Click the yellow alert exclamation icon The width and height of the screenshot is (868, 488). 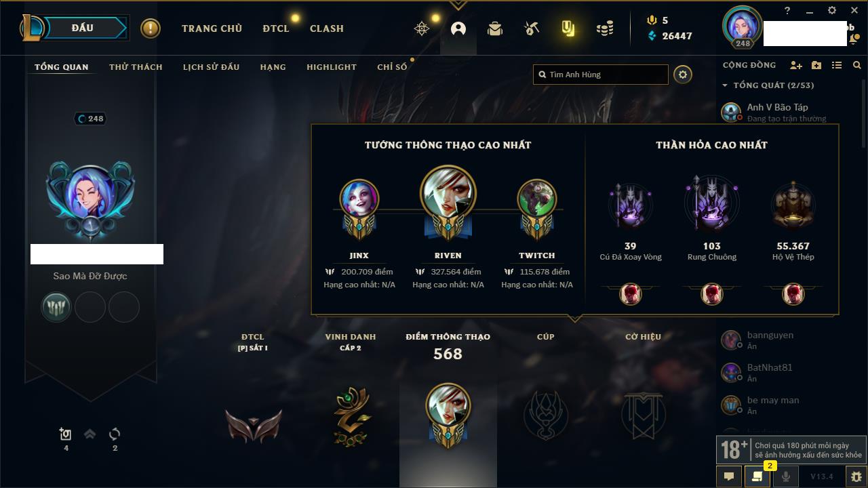(151, 28)
